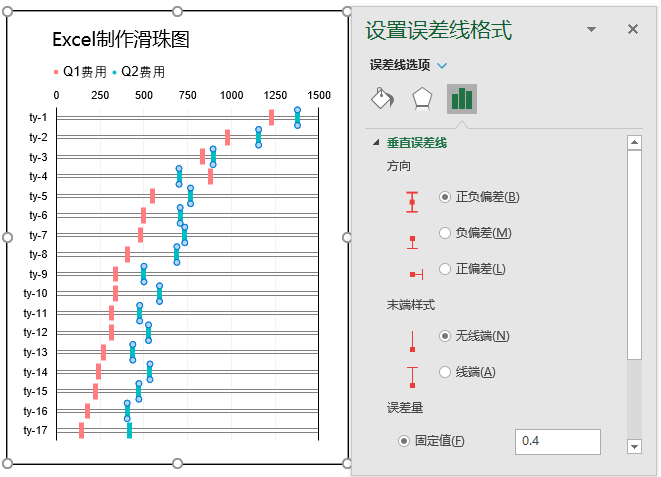The height and width of the screenshot is (477, 661).
Task: Click the fixed value 0.4 input field
Action: (557, 442)
